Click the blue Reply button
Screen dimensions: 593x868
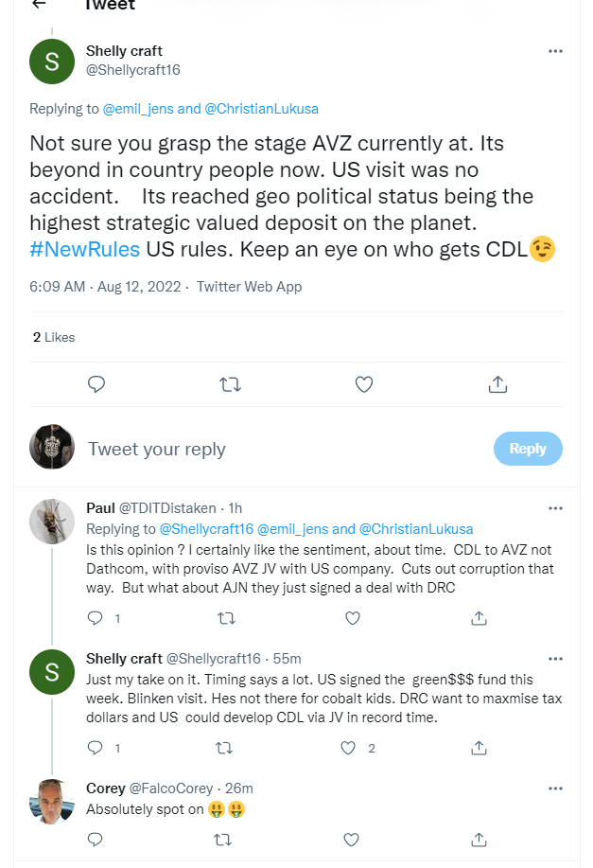(x=528, y=449)
